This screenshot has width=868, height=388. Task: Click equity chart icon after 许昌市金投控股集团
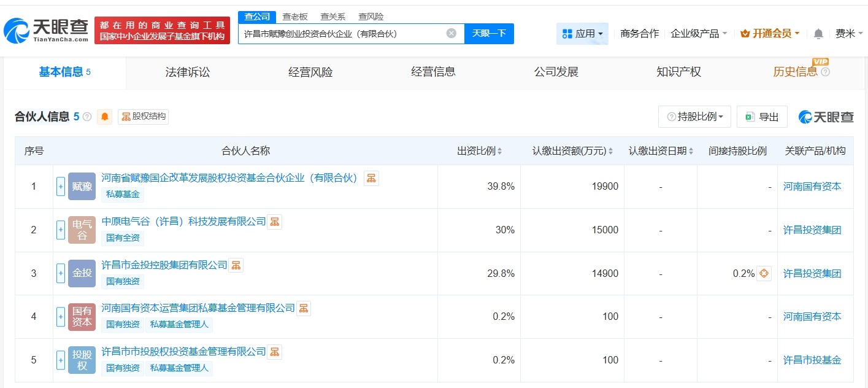click(236, 265)
